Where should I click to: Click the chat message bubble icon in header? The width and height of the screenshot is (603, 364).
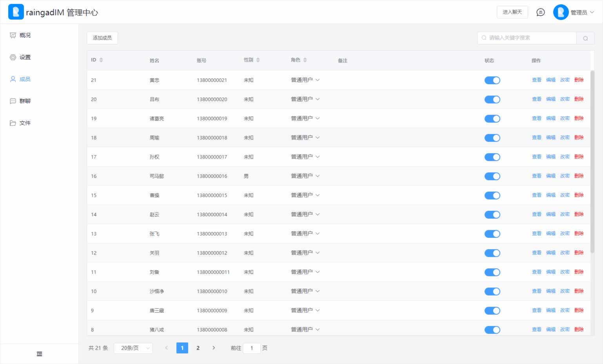point(540,12)
